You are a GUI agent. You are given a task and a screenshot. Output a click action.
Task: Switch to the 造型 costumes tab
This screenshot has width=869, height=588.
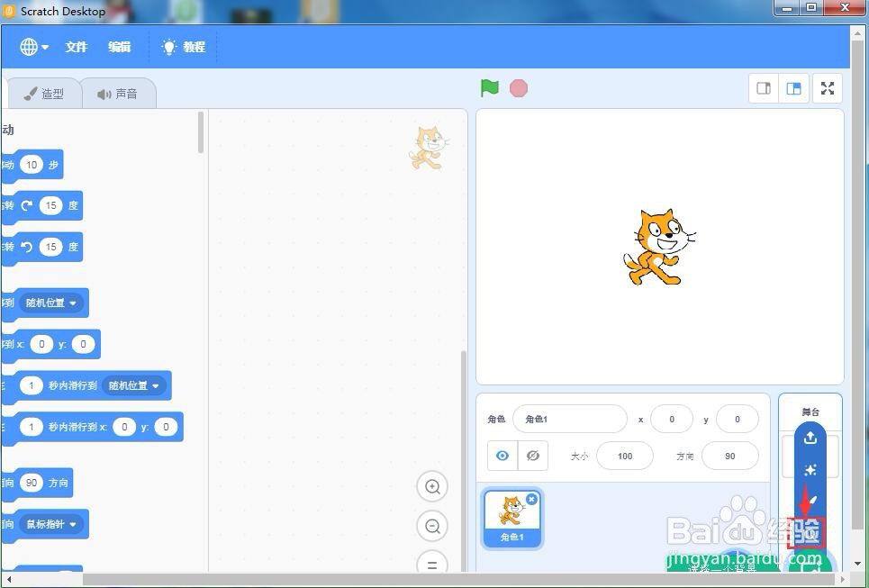click(44, 94)
